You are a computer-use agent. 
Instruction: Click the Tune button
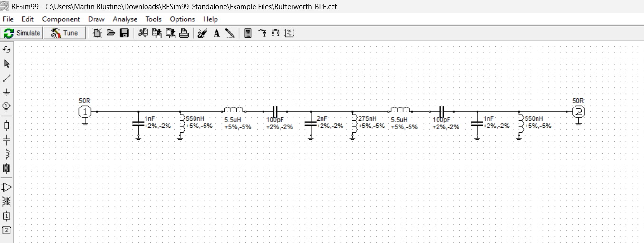65,33
